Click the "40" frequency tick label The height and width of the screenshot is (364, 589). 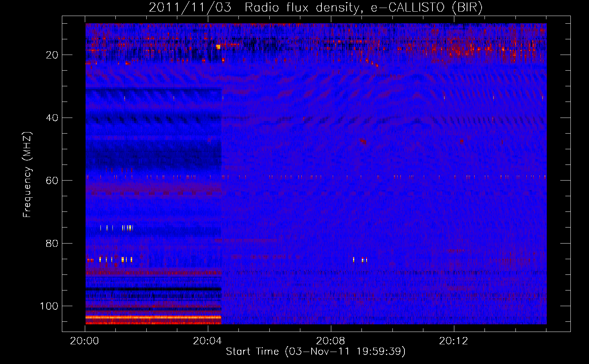click(x=52, y=118)
